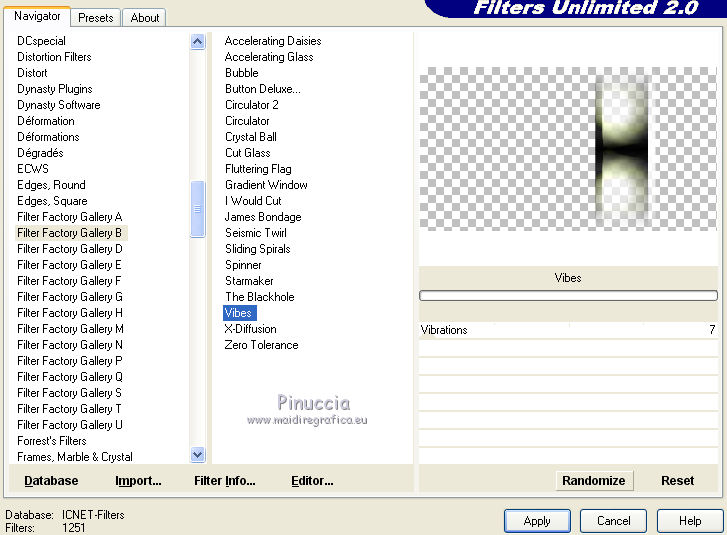Choose the Starmaker filter

tap(249, 281)
